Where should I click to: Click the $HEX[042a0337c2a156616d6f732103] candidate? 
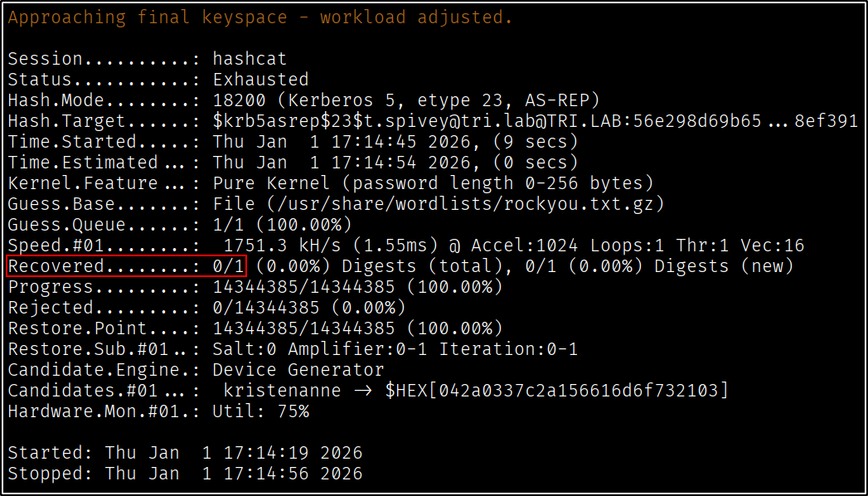(556, 391)
